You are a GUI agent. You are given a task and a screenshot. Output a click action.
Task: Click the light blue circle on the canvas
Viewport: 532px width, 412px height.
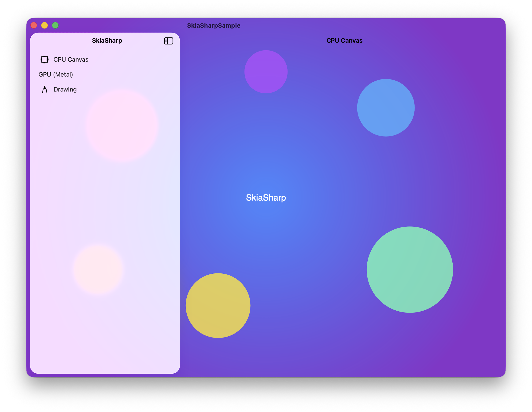pos(386,108)
